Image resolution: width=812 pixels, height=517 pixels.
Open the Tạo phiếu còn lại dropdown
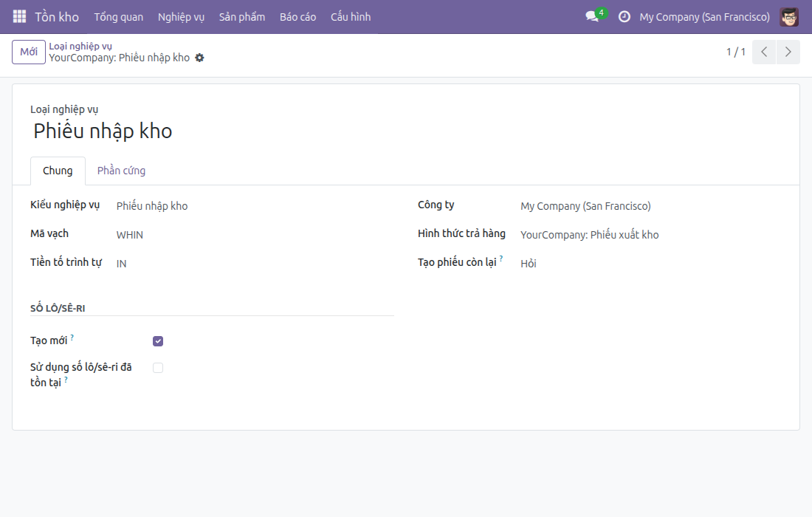651,263
